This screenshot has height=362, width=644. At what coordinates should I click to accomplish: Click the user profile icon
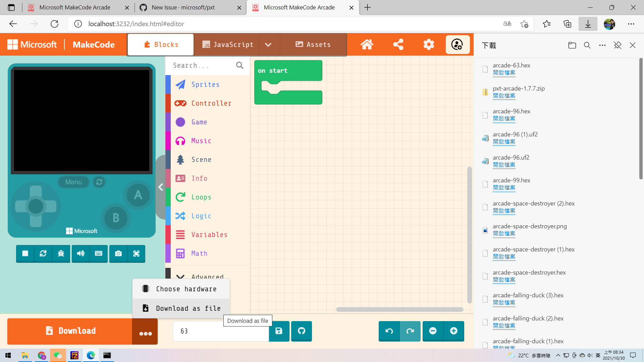tap(457, 45)
